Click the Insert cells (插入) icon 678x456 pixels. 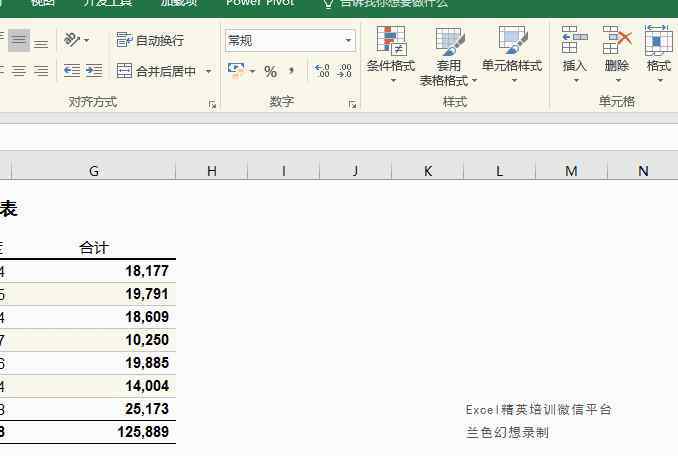point(574,41)
